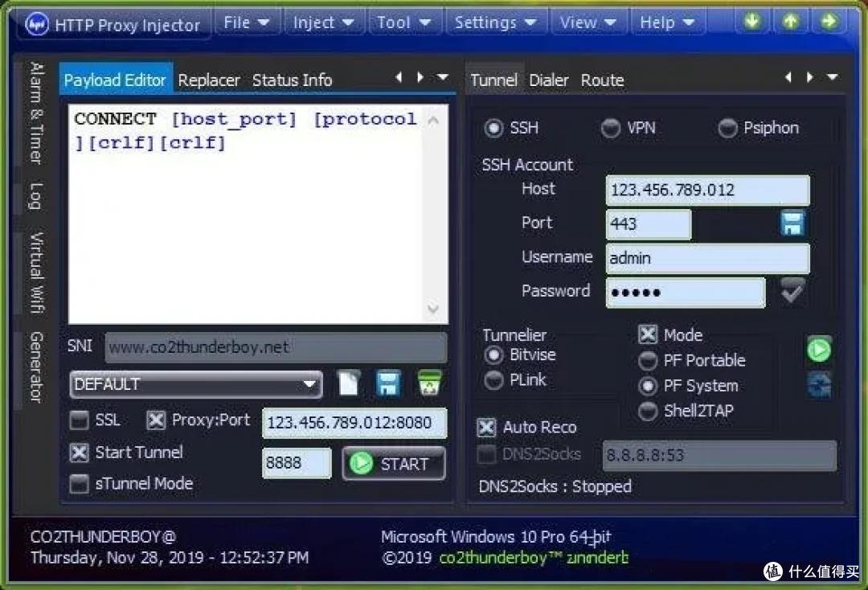Viewport: 868px width, 590px height.
Task: Toggle the Start Tunnel checkbox
Action: (x=79, y=453)
